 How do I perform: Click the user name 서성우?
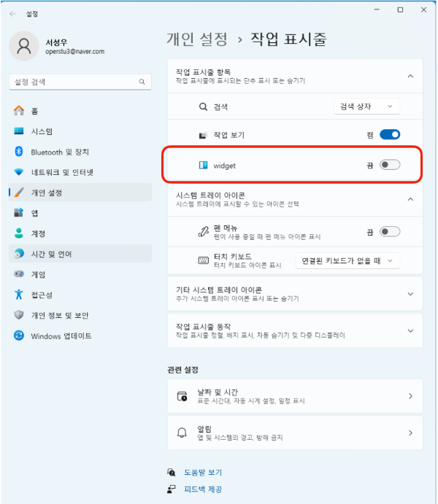56,42
